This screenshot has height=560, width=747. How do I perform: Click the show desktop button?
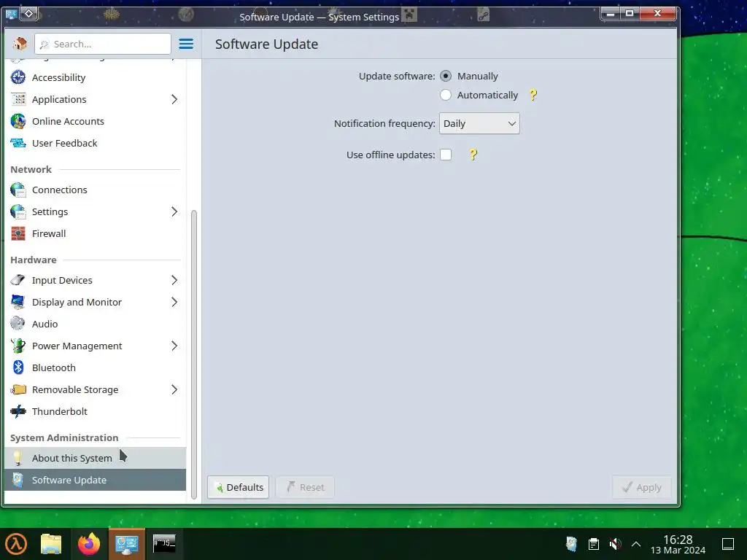click(728, 544)
